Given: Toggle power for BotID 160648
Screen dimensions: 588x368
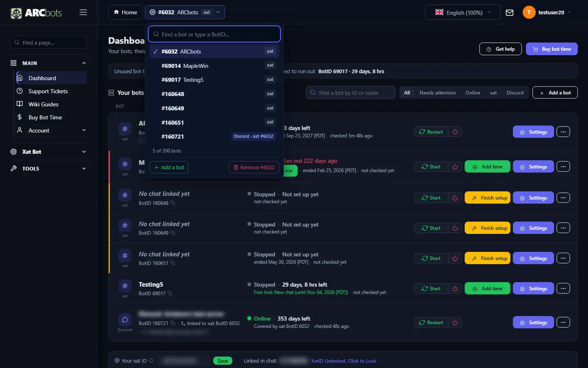Looking at the screenshot, I should coord(455,198).
